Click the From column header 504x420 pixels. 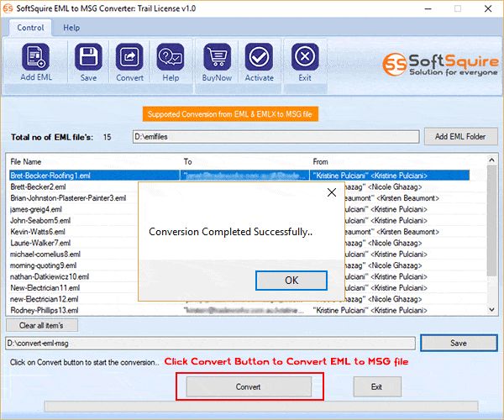coord(320,161)
